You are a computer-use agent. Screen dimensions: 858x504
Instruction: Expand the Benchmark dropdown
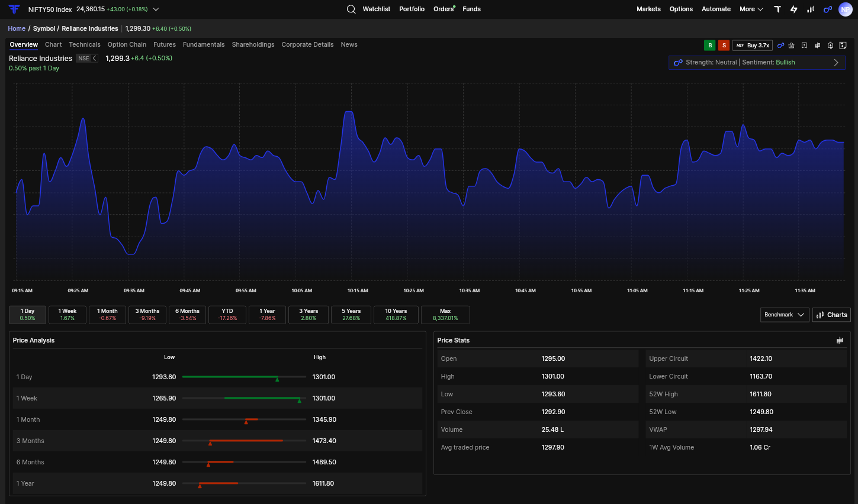click(x=785, y=315)
